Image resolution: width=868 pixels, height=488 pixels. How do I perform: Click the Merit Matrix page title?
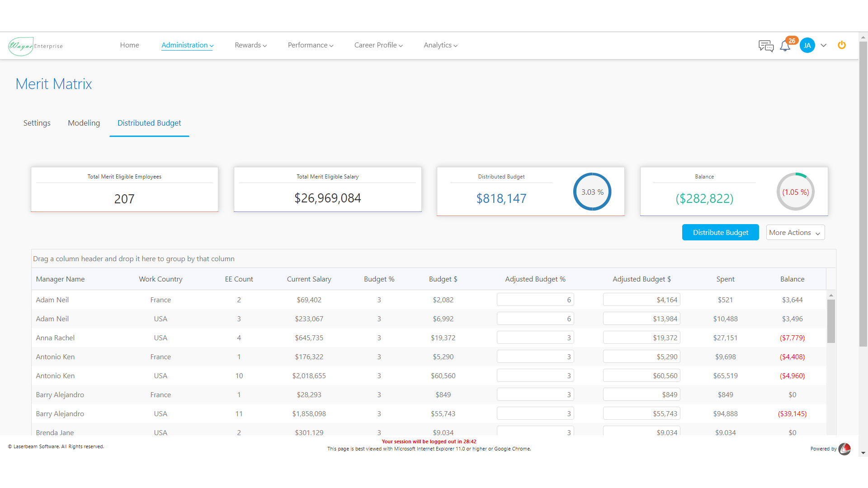(x=54, y=84)
